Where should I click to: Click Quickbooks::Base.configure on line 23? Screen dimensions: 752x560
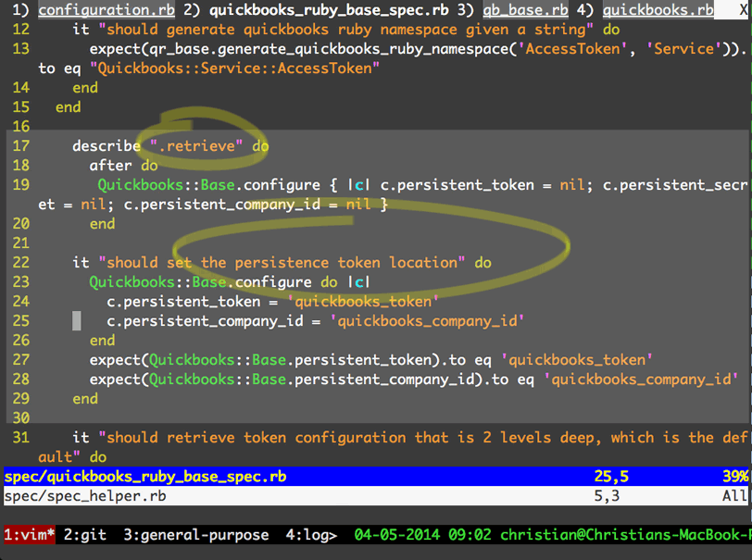[x=200, y=282]
